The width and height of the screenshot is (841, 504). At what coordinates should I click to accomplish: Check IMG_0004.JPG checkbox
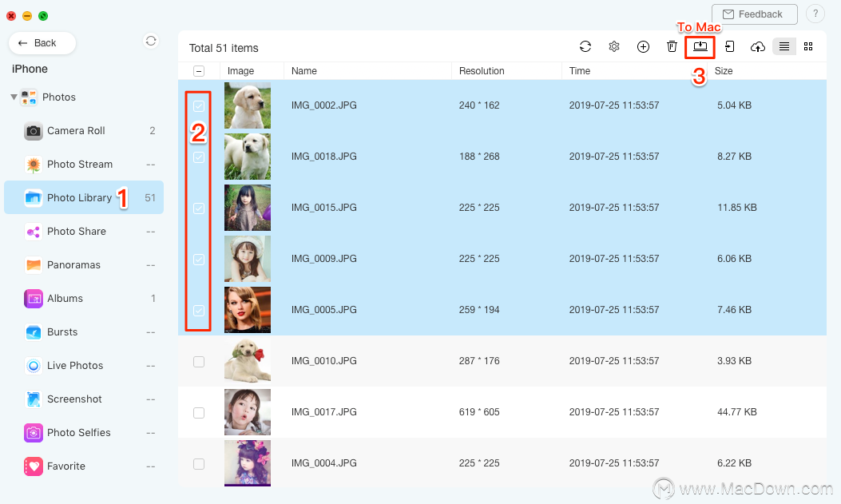click(198, 464)
